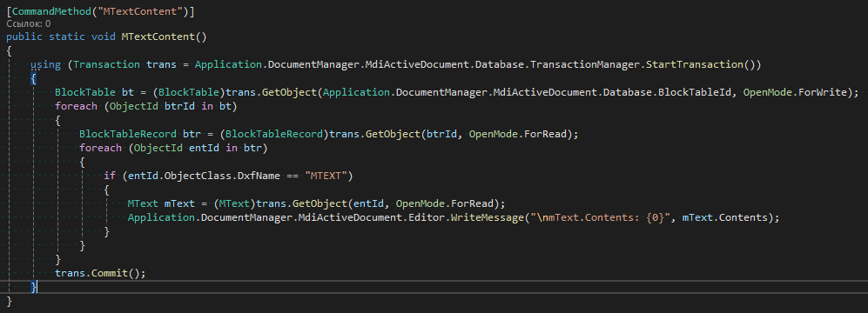
Task: Click the 'static' keyword
Action: tap(67, 37)
